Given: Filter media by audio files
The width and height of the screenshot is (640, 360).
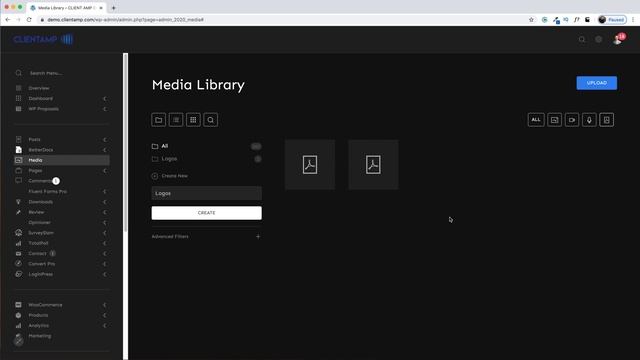Looking at the screenshot, I should click(x=589, y=120).
